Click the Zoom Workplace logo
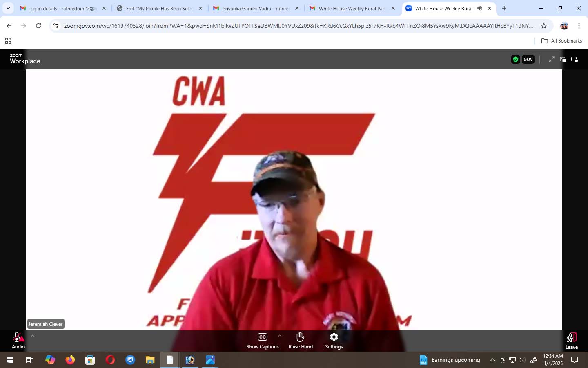588x368 pixels. point(25,59)
